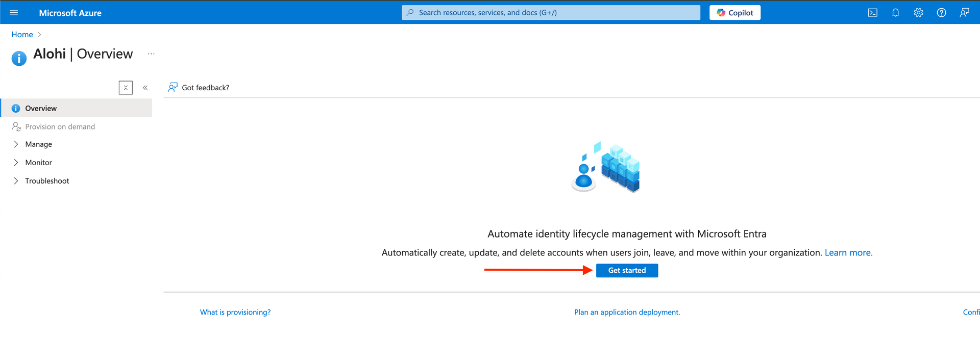The image size is (980, 364).
Task: Expand the Monitor section
Action: point(77,163)
